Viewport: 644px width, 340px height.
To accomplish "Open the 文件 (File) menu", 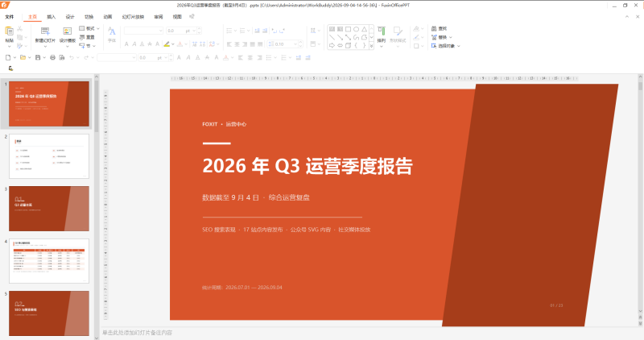I will tap(10, 17).
